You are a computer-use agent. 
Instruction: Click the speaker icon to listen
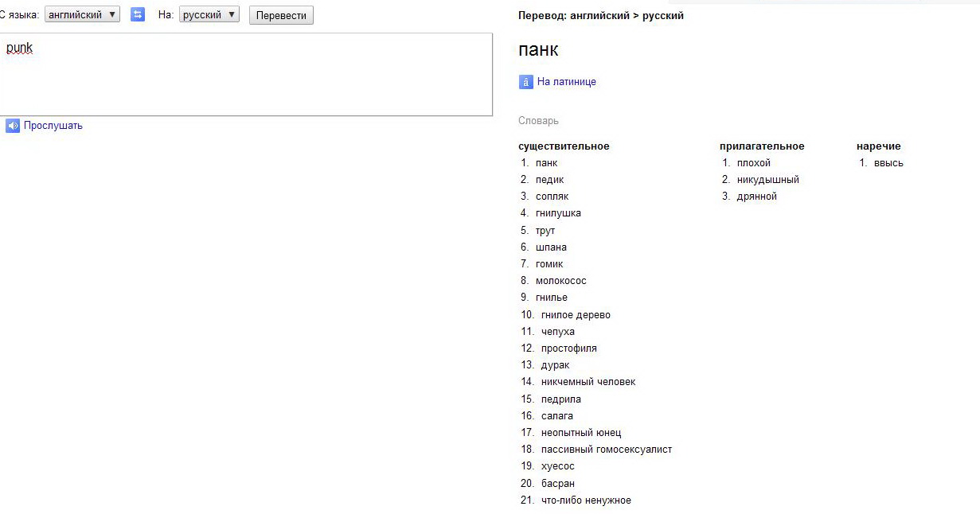(x=13, y=126)
